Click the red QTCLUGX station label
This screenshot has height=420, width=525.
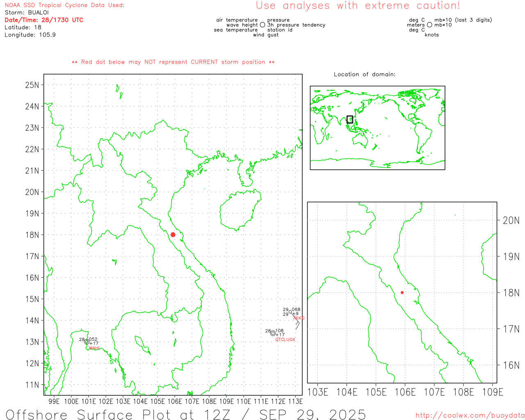(x=285, y=340)
